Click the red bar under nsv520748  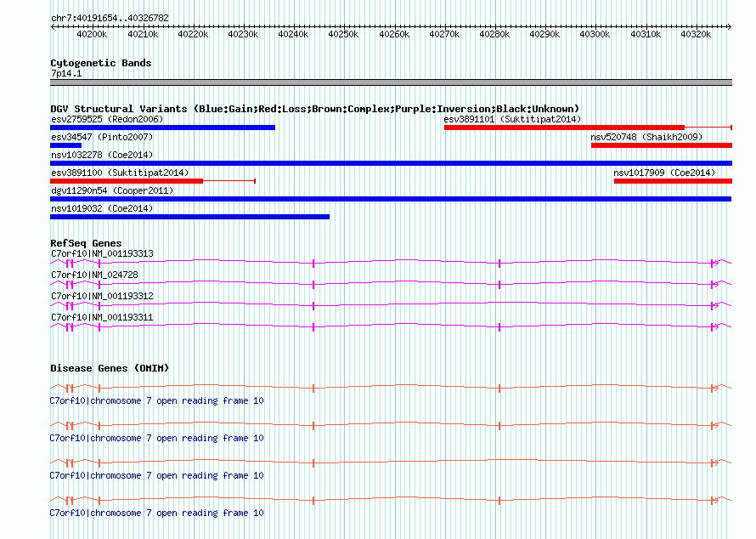pyautogui.click(x=662, y=145)
